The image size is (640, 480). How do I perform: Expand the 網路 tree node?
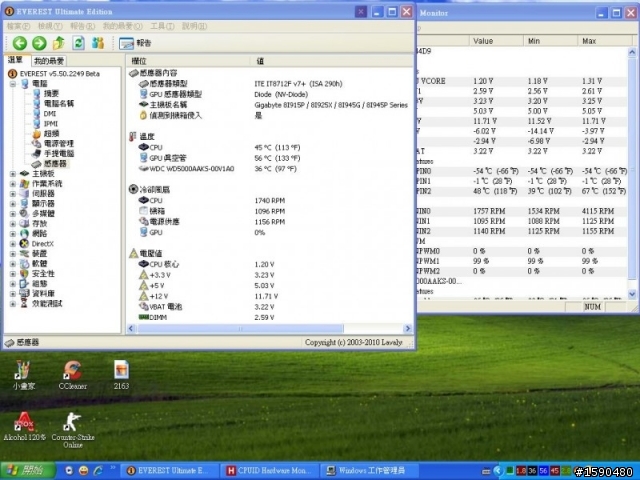pos(13,234)
